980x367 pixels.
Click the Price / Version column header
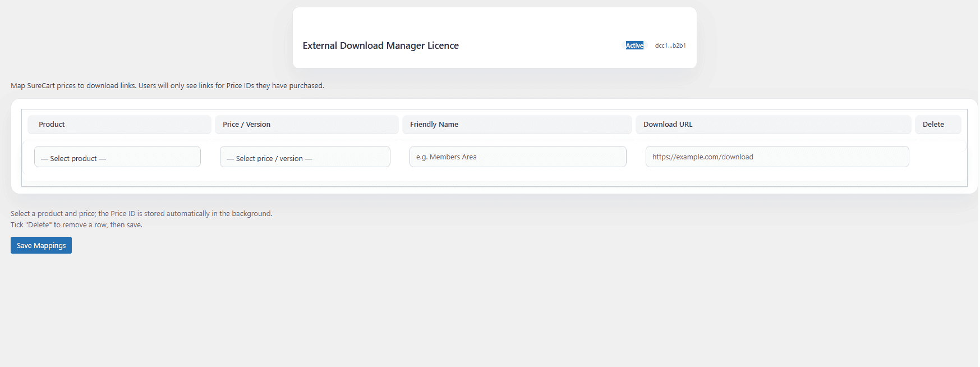(307, 125)
